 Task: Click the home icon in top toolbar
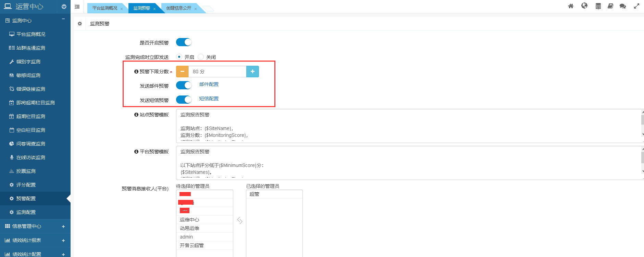tap(571, 6)
